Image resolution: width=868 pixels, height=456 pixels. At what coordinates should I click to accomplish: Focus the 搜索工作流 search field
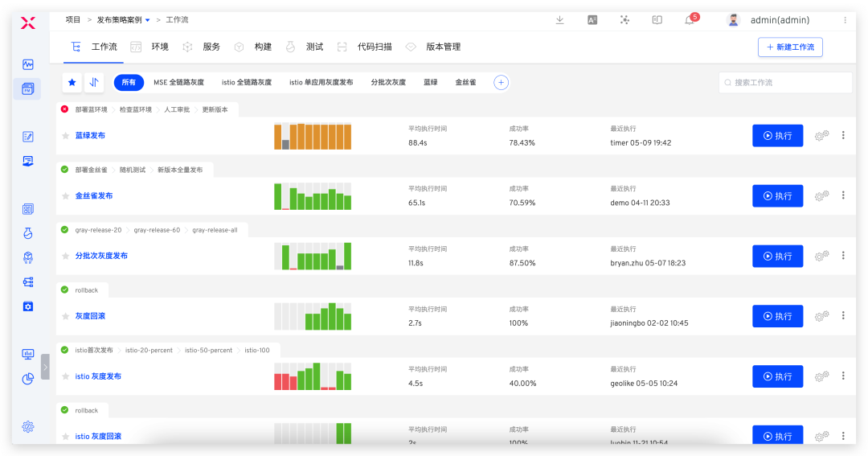click(x=785, y=83)
